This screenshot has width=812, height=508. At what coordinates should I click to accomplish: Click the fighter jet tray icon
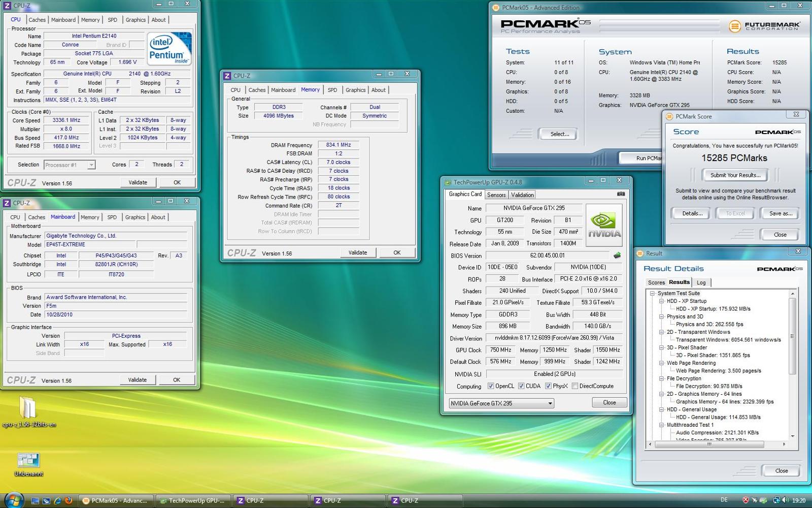[x=754, y=500]
